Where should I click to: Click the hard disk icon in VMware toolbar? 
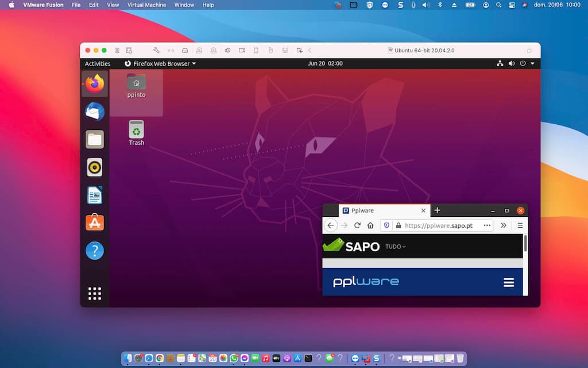[x=185, y=51]
